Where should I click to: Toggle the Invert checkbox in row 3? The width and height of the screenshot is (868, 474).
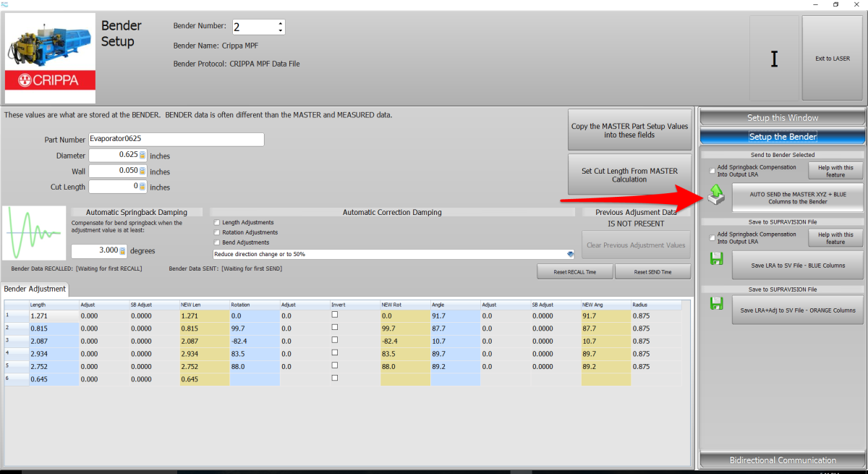coord(334,339)
